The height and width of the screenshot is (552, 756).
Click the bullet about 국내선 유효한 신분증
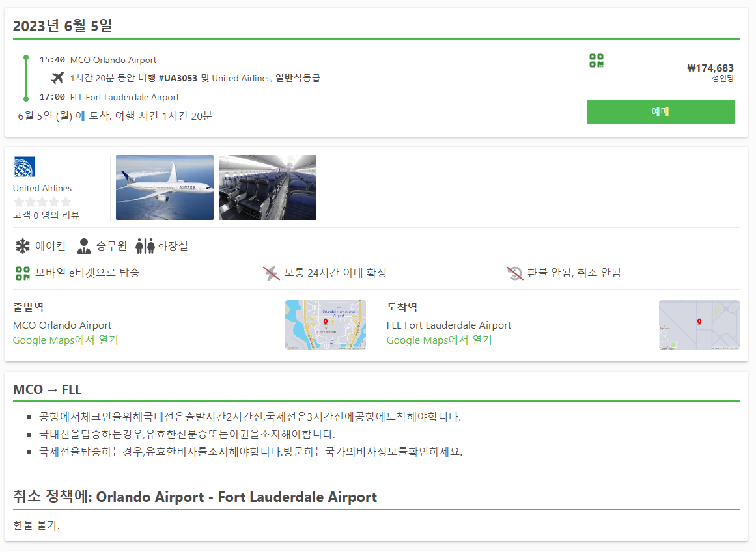click(187, 434)
